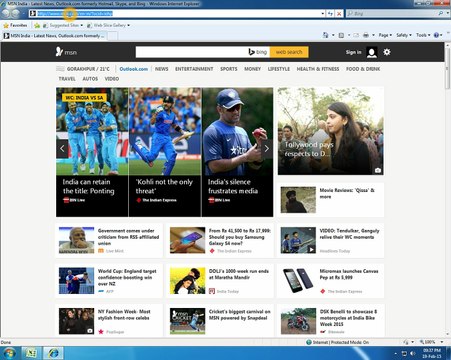Open MSN settings gear icon

pyautogui.click(x=387, y=52)
